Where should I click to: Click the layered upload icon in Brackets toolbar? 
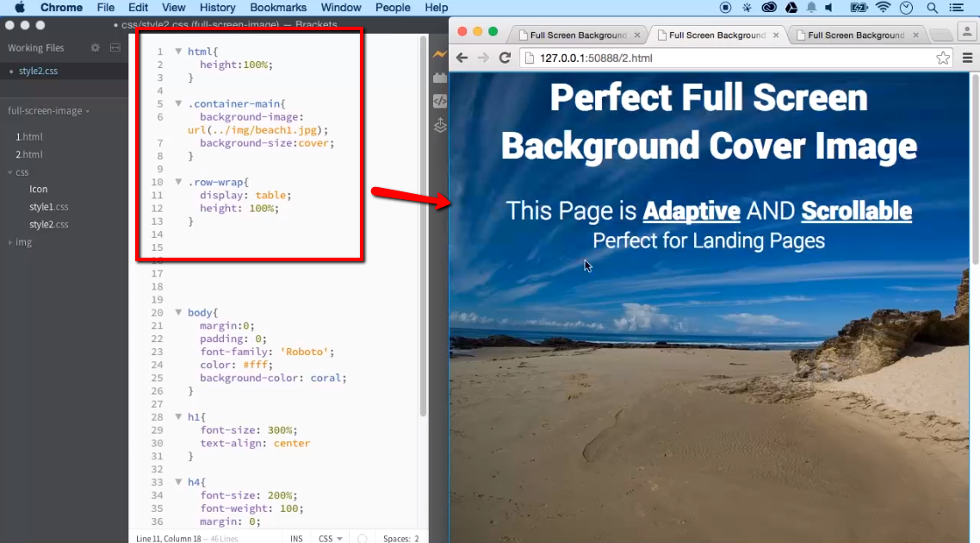pyautogui.click(x=440, y=125)
